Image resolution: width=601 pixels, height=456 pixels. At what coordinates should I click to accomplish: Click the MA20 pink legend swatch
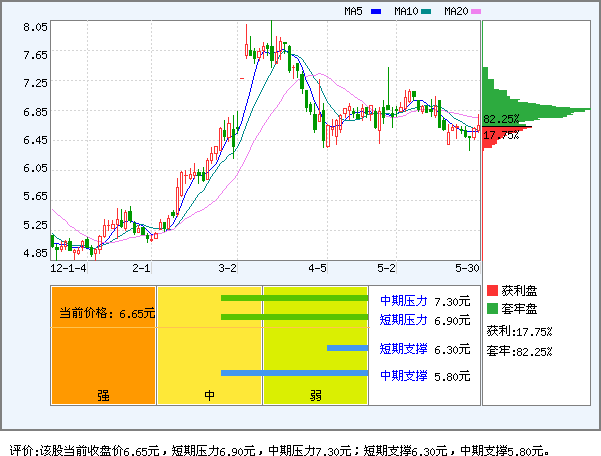pos(476,11)
